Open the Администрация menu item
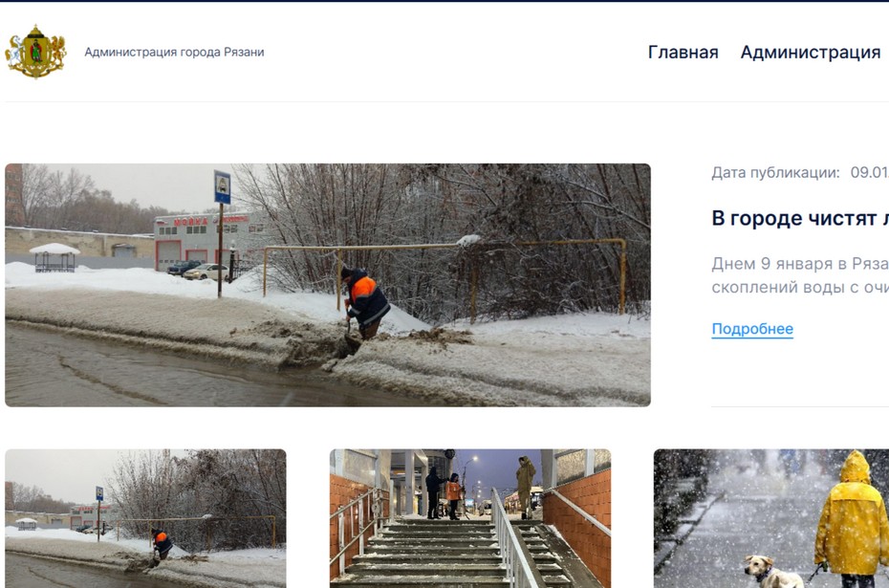The height and width of the screenshot is (588, 889). 811,53
